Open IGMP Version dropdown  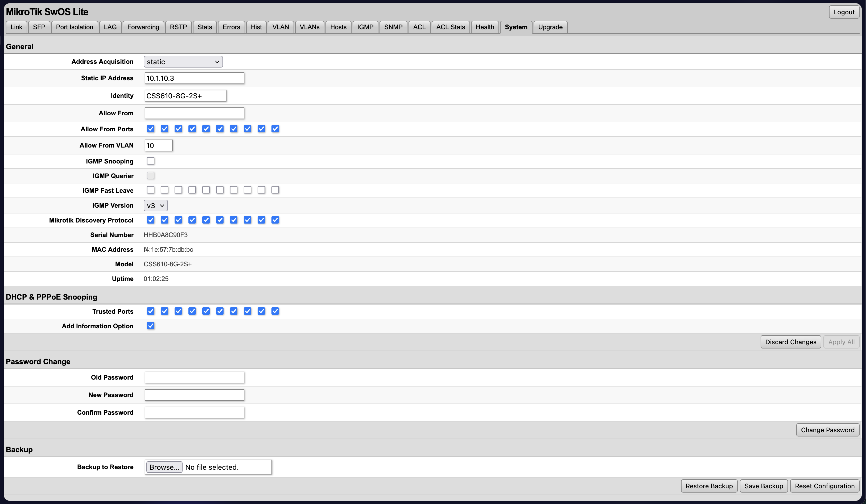155,205
